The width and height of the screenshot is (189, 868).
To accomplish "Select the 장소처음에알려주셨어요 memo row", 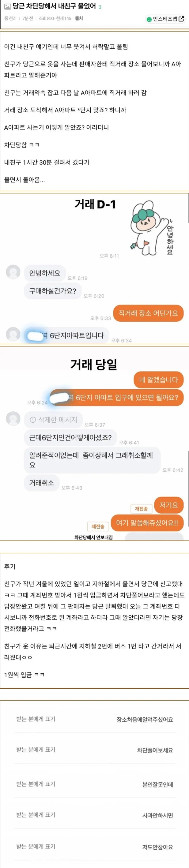I will pyautogui.click(x=94, y=719).
